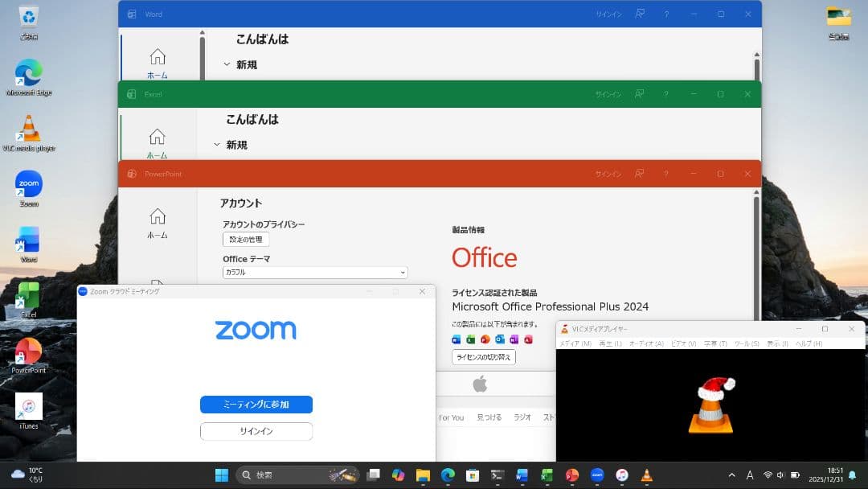The height and width of the screenshot is (489, 868).
Task: Click the ホーム icon in the PowerPoint sidebar
Action: [x=158, y=223]
